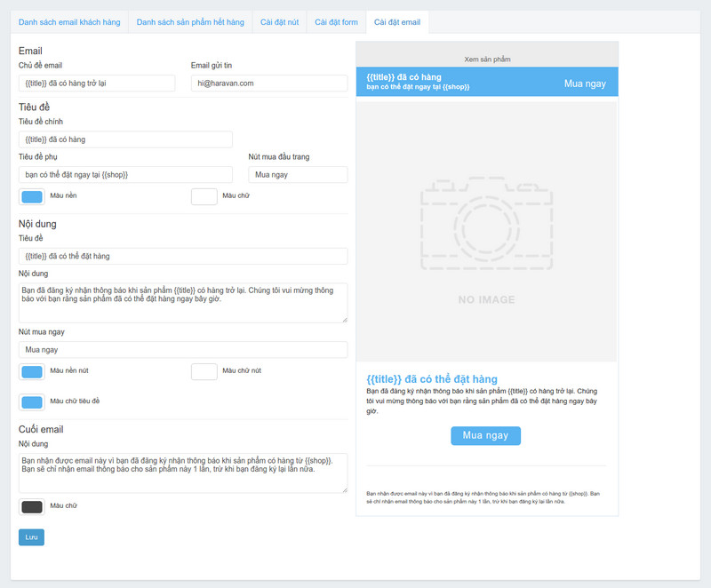Open the footer Màu chữ dark swatch
The image size is (711, 588).
pos(32,507)
